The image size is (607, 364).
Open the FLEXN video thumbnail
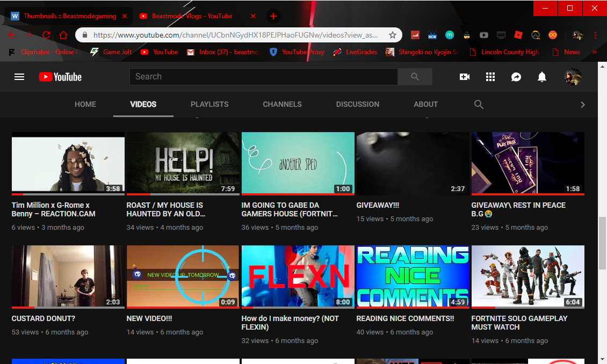pos(298,277)
